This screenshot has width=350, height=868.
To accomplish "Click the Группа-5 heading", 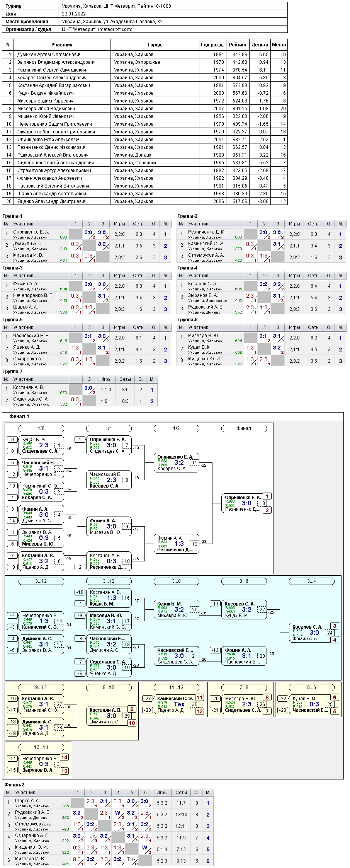I will click(12, 320).
